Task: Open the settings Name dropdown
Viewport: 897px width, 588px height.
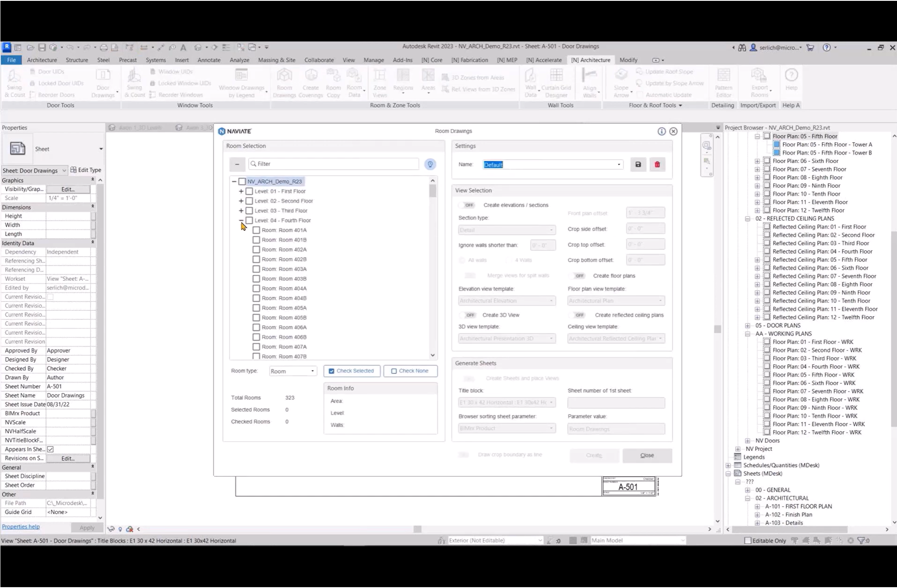Action: click(619, 165)
